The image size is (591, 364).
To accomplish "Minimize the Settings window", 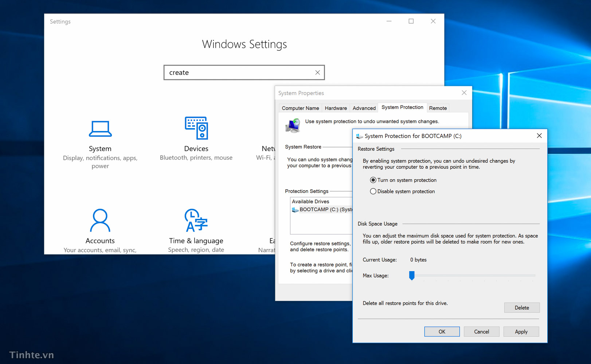I will (x=389, y=21).
